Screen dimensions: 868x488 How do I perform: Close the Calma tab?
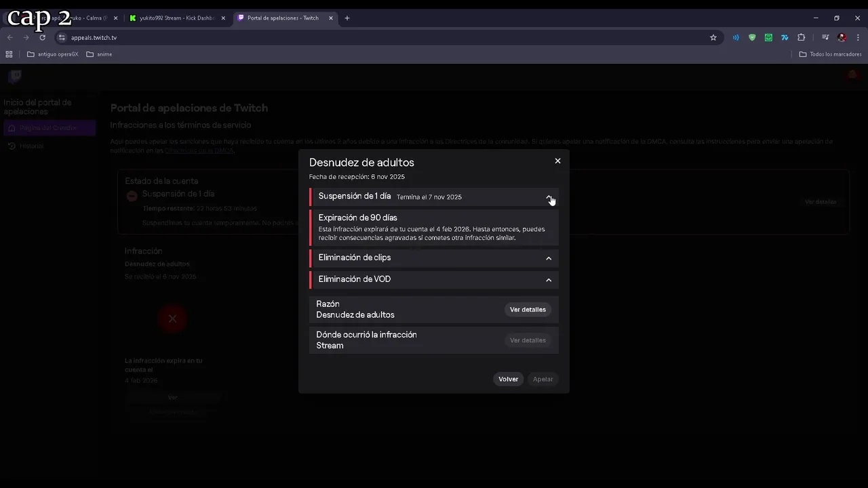coord(115,18)
